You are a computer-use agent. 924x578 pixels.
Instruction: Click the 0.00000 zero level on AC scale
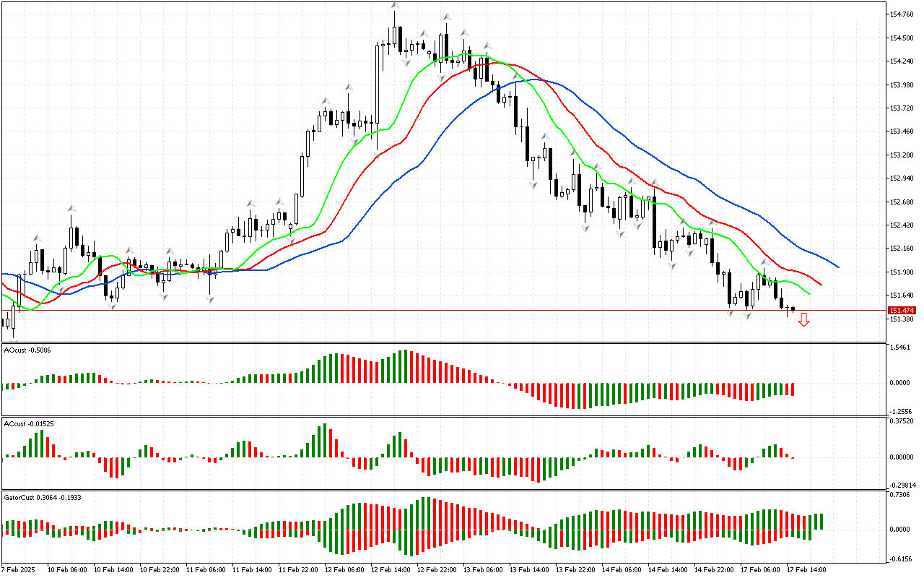point(900,457)
